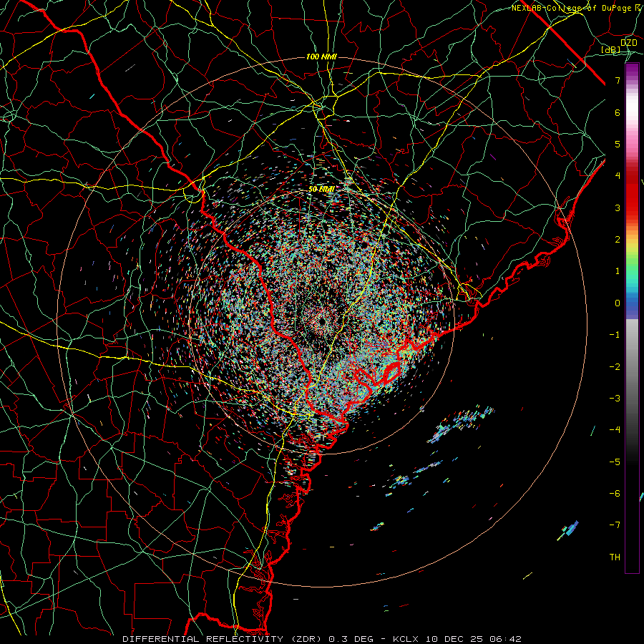Click the '4' value on the color scale

click(618, 176)
